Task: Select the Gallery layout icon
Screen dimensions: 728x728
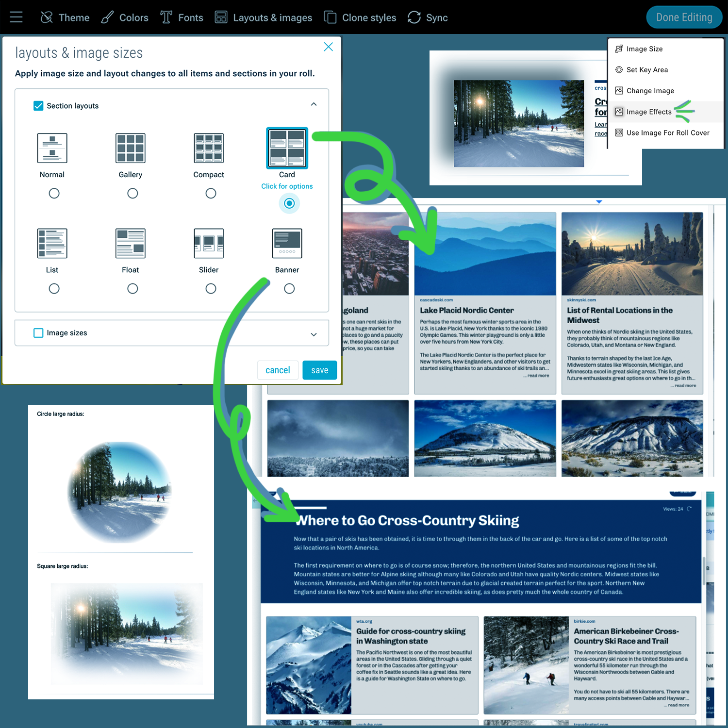Action: [x=130, y=148]
